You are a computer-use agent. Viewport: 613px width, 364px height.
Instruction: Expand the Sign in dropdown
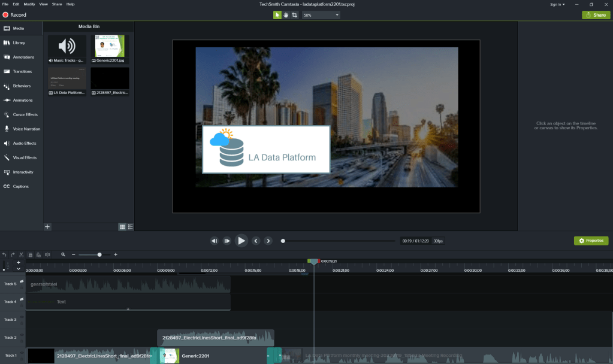pyautogui.click(x=557, y=4)
